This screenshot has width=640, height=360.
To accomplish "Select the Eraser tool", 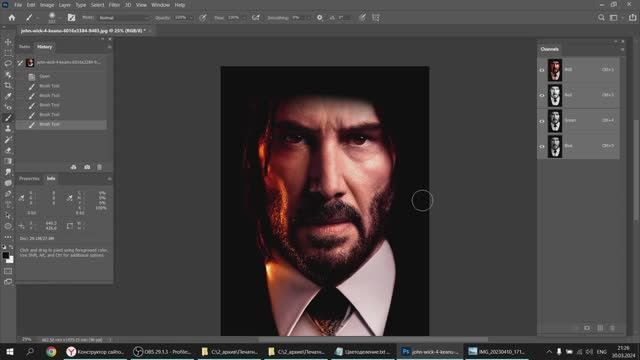I will (8, 150).
